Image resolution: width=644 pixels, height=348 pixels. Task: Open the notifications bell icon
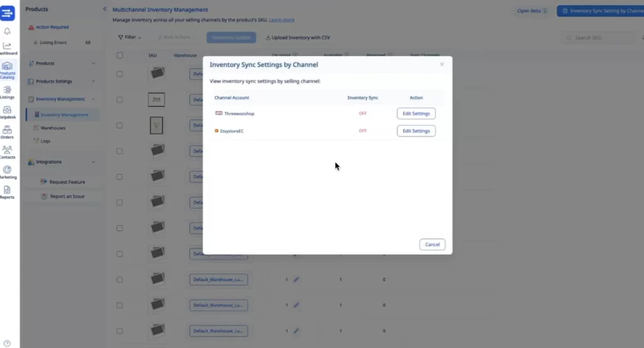7,31
